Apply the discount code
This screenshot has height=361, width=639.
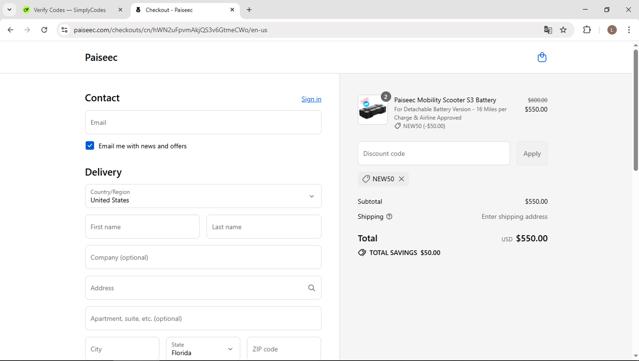pyautogui.click(x=532, y=154)
